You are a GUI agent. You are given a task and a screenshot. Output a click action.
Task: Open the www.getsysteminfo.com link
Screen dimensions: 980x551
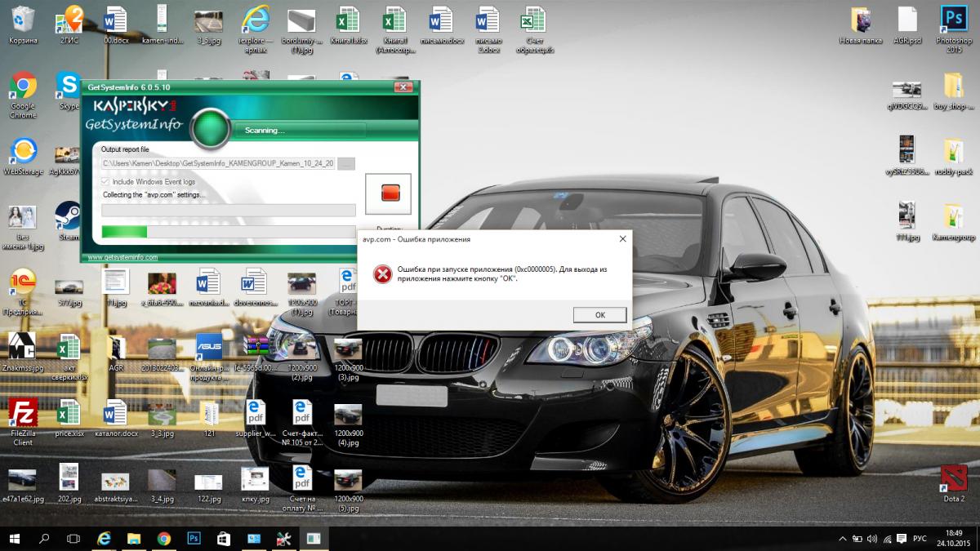(x=122, y=257)
